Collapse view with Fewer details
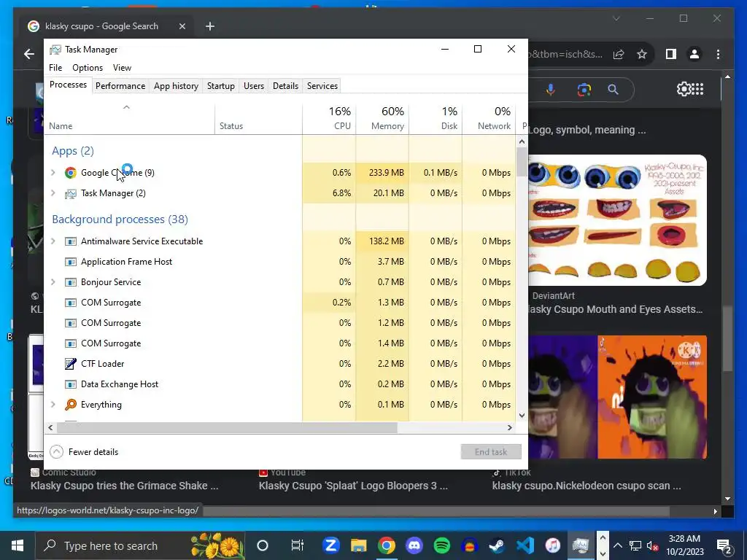 (85, 451)
